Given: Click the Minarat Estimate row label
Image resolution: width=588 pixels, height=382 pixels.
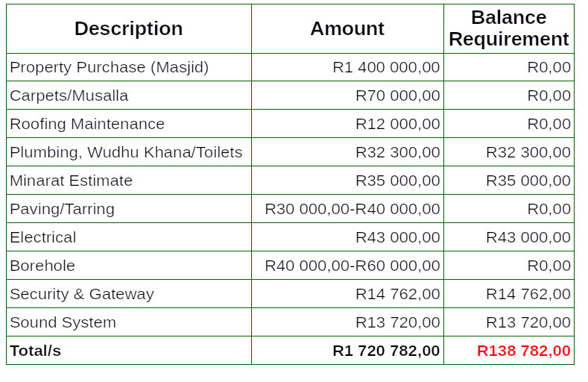Looking at the screenshot, I should [72, 181].
